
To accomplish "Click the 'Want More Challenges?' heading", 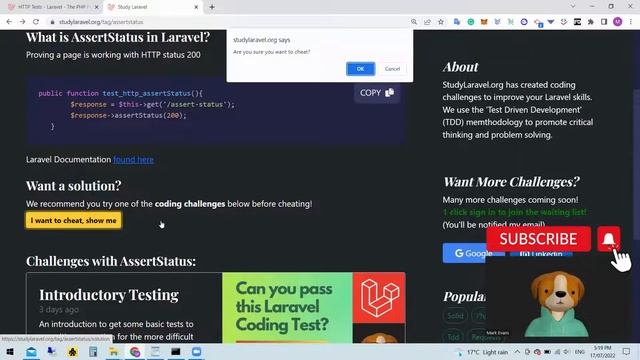I will pyautogui.click(x=511, y=182).
